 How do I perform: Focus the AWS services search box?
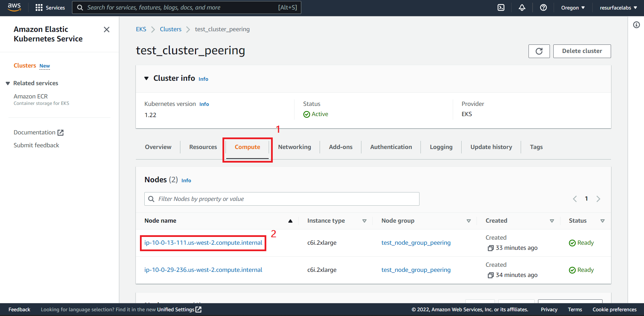coord(186,7)
